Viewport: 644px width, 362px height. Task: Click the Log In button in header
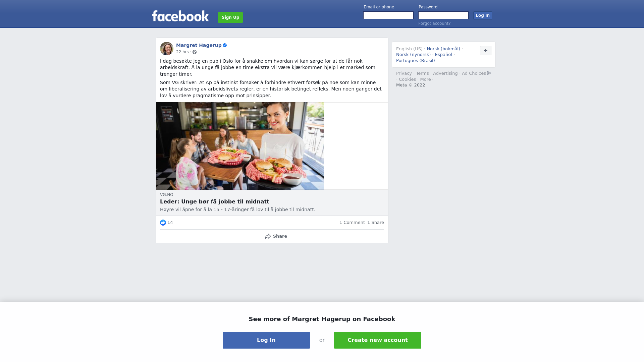483,15
